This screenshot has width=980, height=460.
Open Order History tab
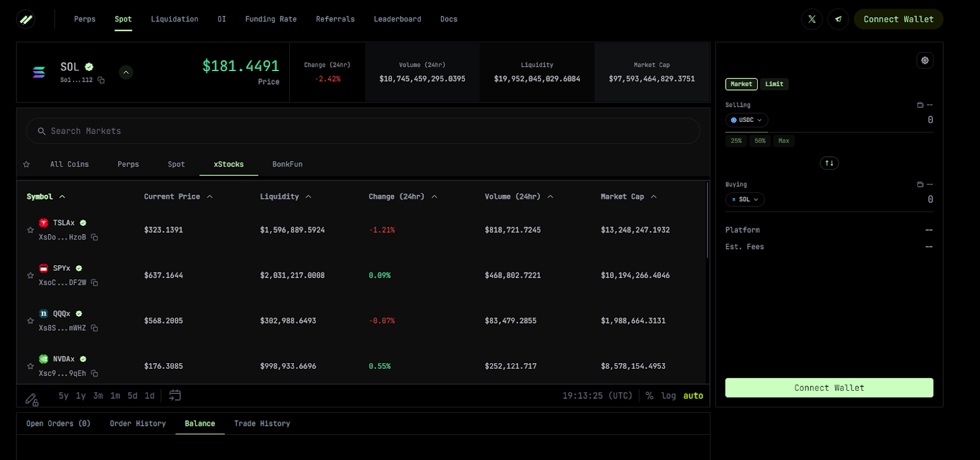click(x=138, y=423)
